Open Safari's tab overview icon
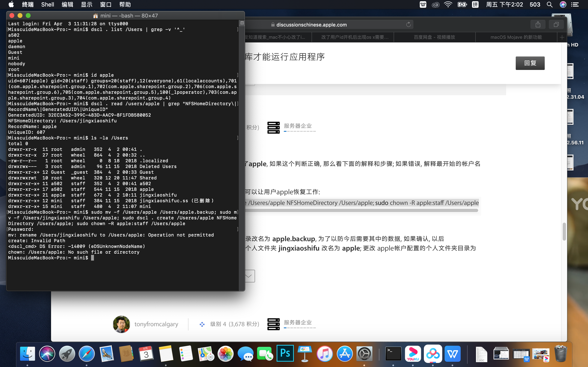The image size is (588, 367). (x=556, y=24)
